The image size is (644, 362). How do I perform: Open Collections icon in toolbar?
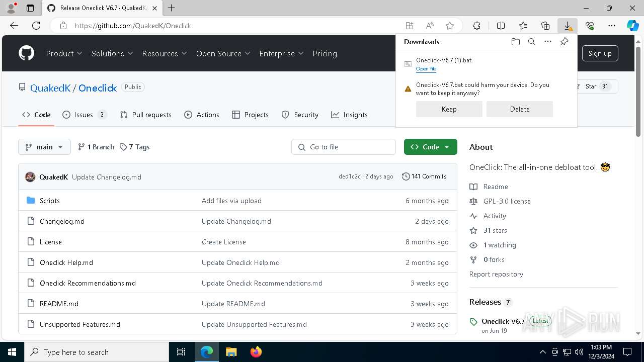point(545,26)
